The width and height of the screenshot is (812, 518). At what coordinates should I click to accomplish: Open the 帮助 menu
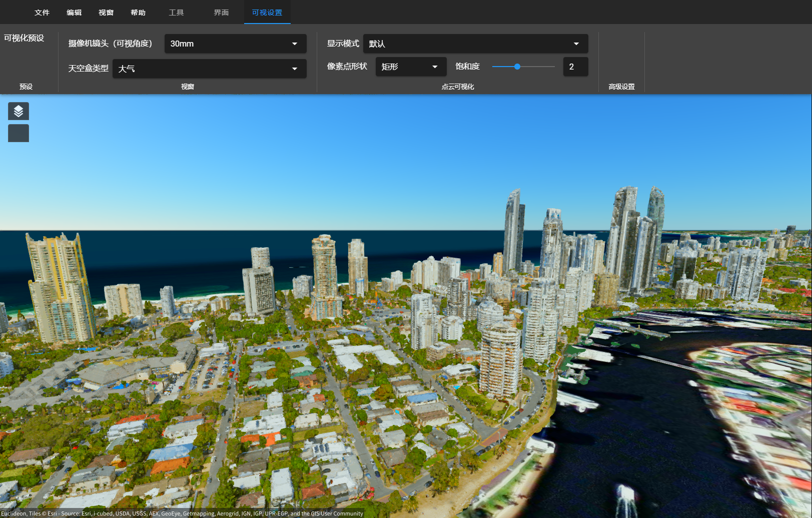138,13
